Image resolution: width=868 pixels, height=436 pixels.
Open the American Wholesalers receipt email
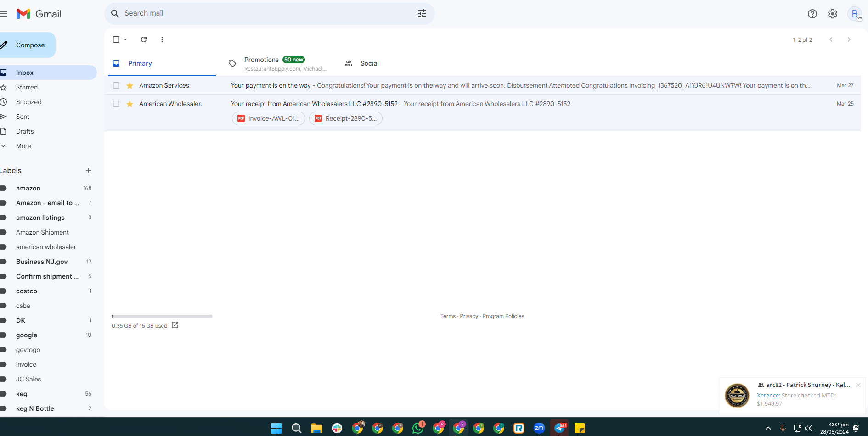point(483,113)
